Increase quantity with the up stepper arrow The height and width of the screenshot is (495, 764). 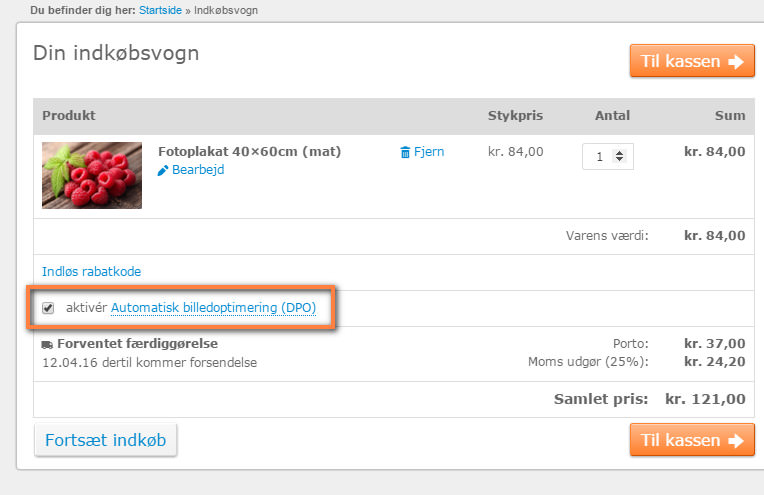(x=619, y=152)
